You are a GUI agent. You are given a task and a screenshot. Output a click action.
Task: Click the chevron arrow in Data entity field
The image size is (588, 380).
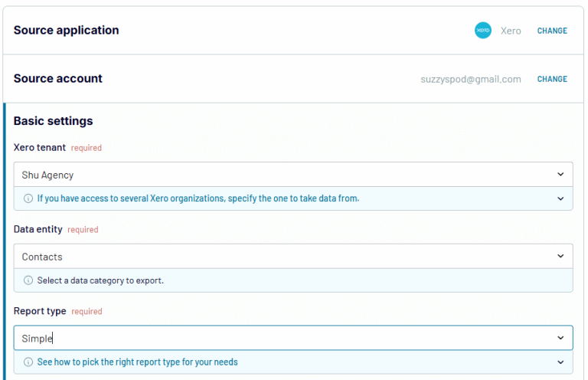560,257
